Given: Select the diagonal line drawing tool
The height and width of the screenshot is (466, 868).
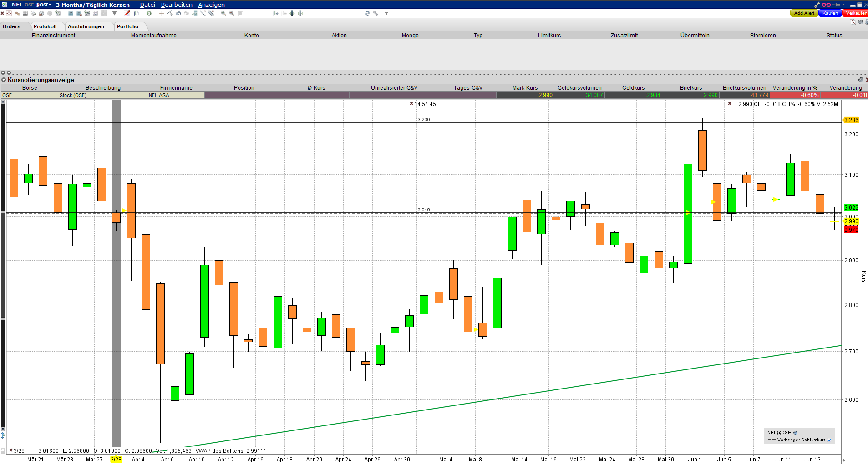Looking at the screenshot, I should tap(203, 13).
